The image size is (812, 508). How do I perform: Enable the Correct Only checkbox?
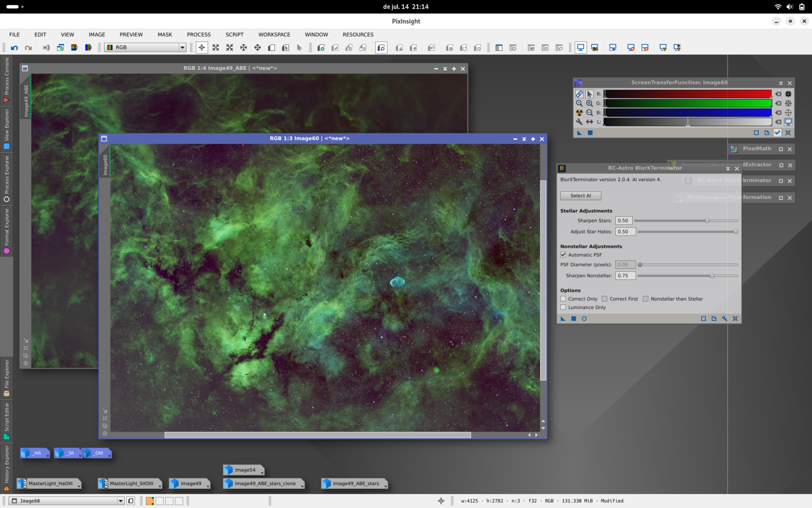click(x=564, y=299)
